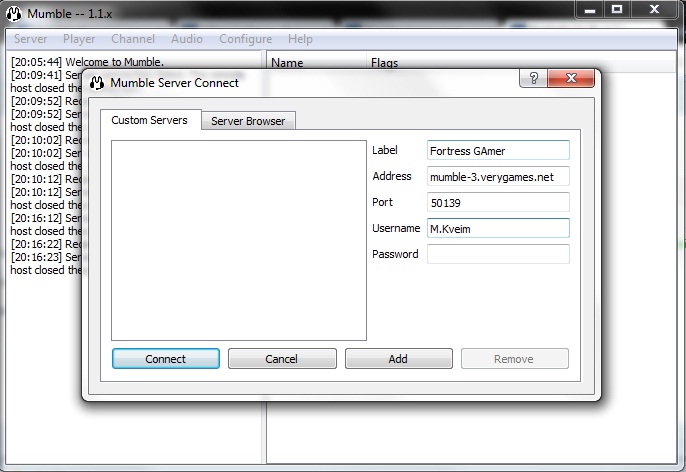Focus the Address field mumble-3.verygames.net
Image resolution: width=686 pixels, height=472 pixels.
tap(498, 176)
